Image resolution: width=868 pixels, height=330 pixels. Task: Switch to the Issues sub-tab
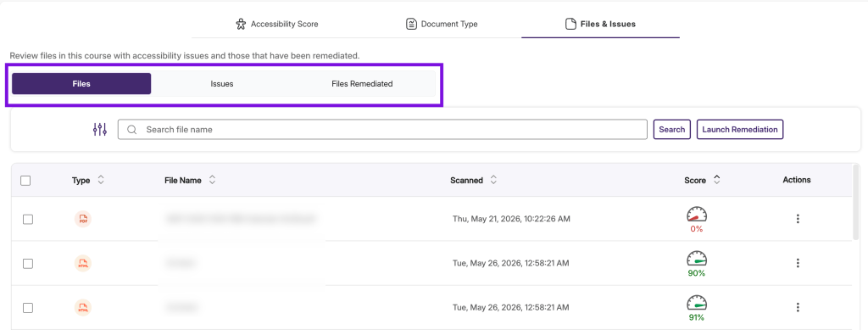222,84
